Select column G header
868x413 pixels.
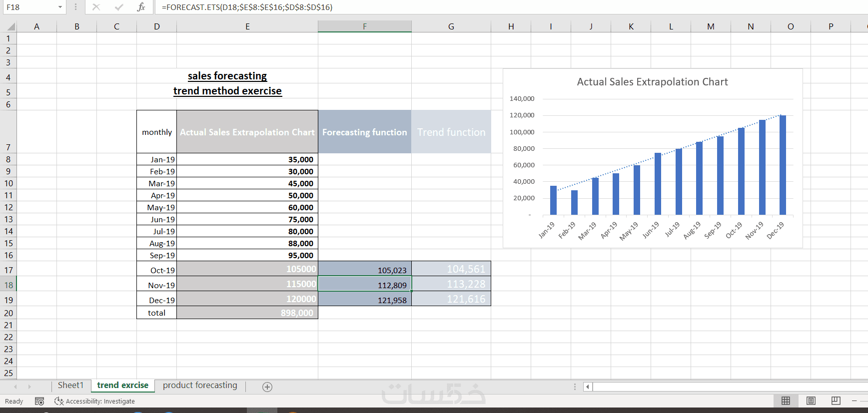(x=451, y=26)
